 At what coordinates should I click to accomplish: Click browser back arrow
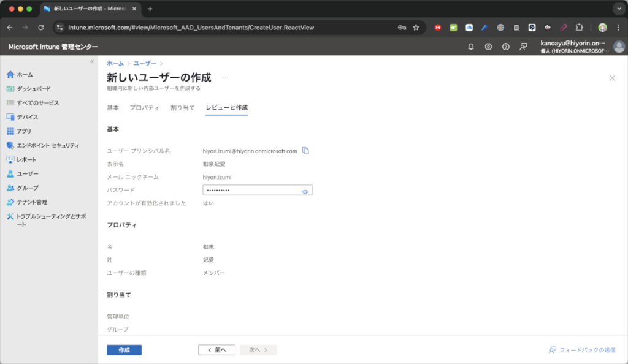pos(10,28)
